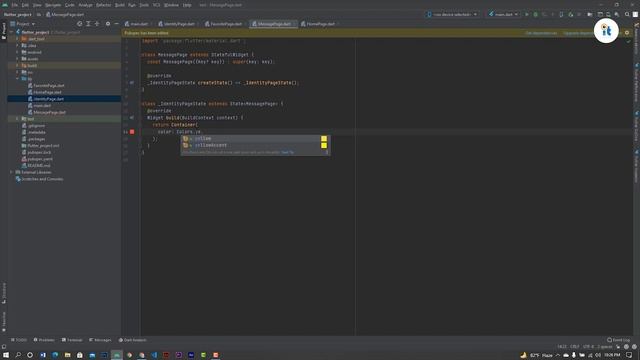Viewport: 640px width, 360px height.
Task: Click the gear icon in the pubspec notification bar
Action: [x=627, y=33]
